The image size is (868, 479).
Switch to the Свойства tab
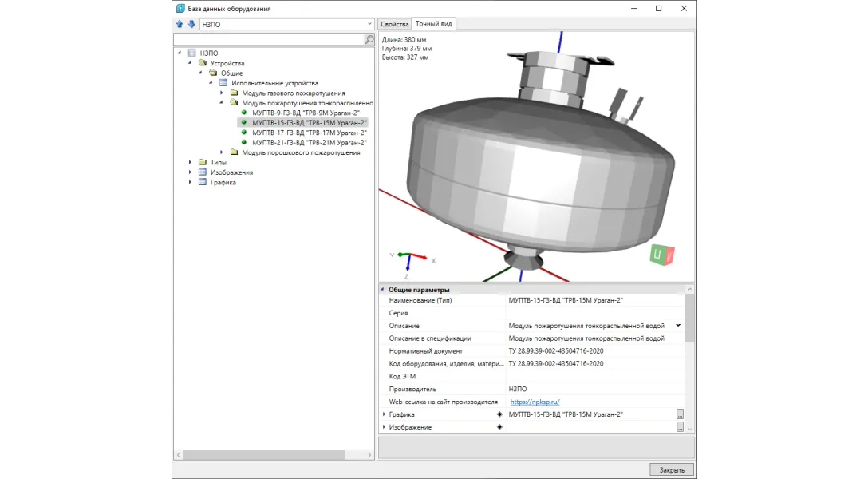point(395,24)
